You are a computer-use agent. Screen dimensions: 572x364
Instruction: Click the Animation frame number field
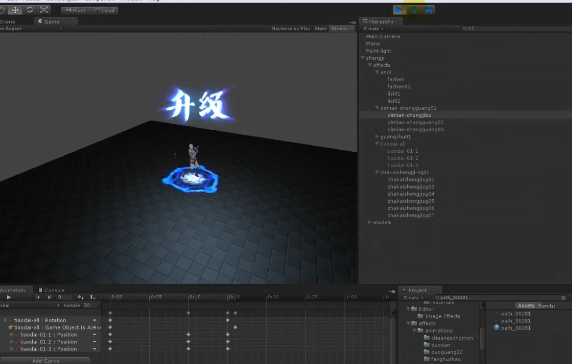click(x=65, y=298)
